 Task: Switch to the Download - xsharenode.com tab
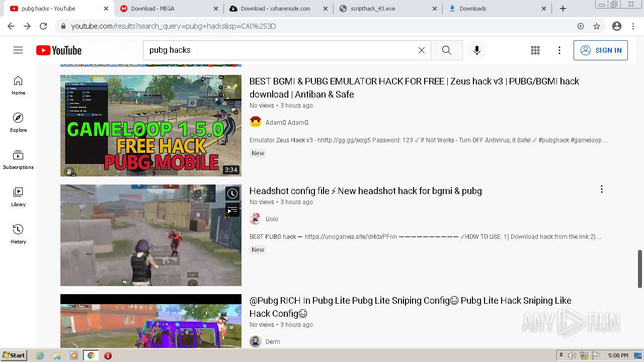(x=278, y=9)
